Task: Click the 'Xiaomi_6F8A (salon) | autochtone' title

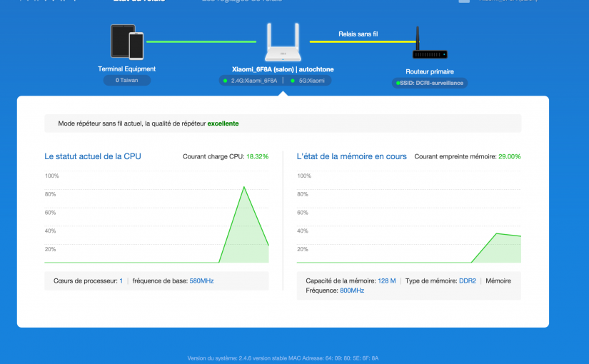Action: 283,69
